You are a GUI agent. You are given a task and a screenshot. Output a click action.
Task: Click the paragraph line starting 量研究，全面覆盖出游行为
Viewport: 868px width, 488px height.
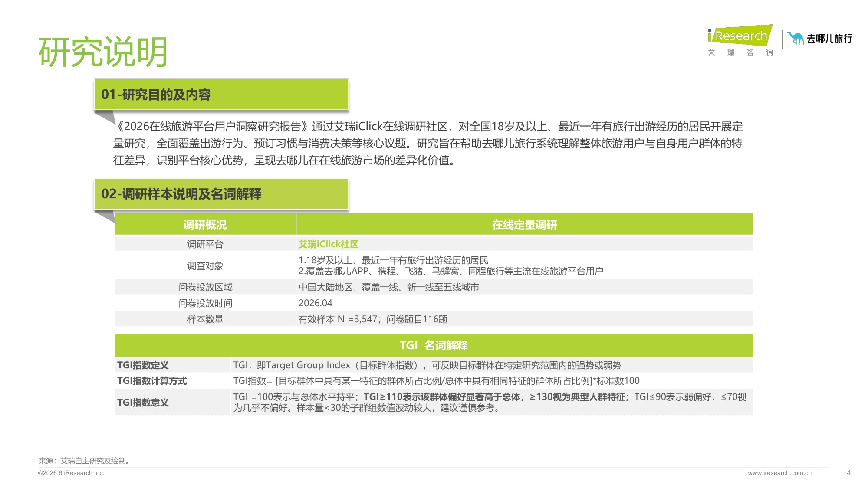coord(427,144)
